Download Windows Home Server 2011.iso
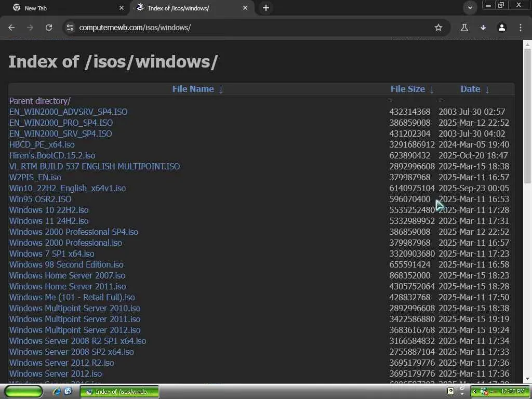 (68, 286)
